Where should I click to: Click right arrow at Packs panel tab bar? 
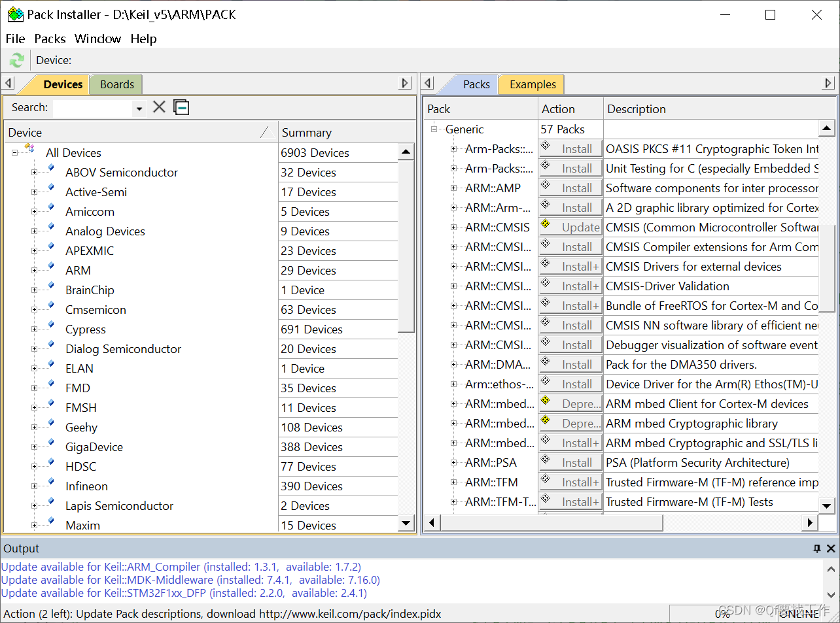pos(828,83)
